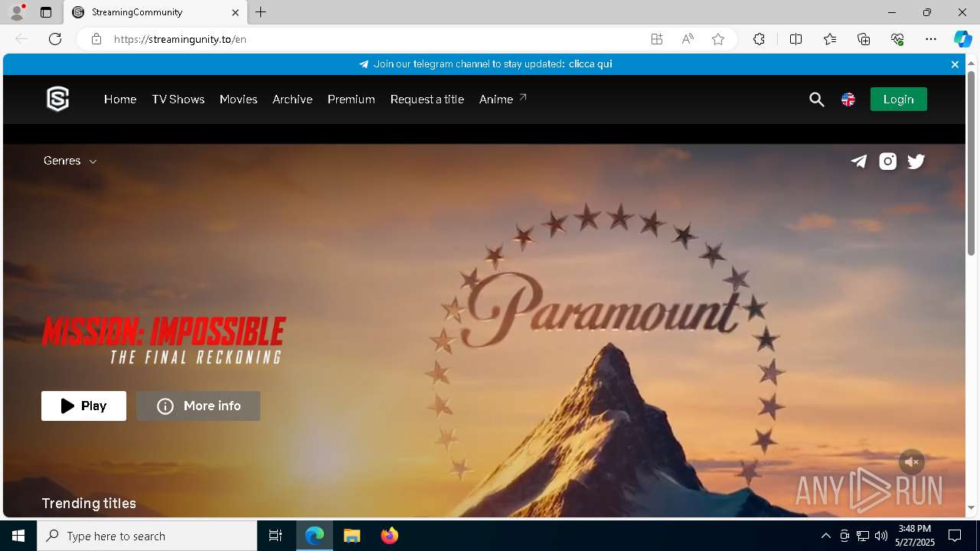Follow the 'clicca qui' Telegram link
Image resolution: width=980 pixels, height=551 pixels.
pos(590,64)
